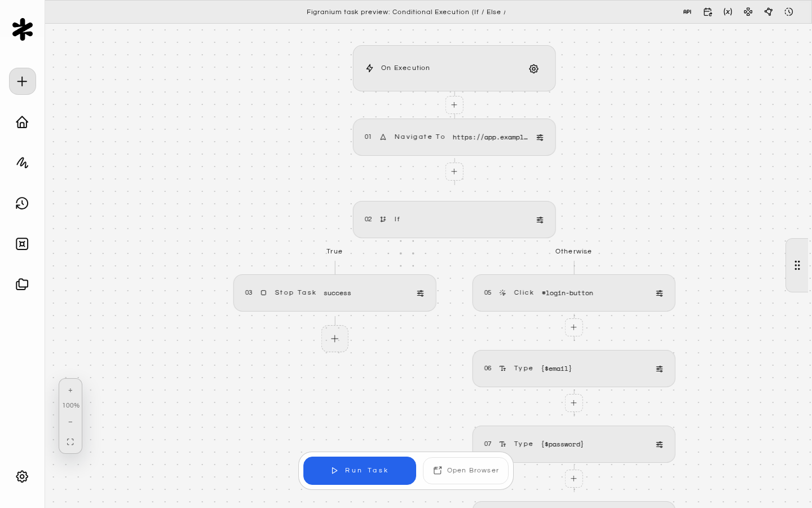812x508 pixels.
Task: Click the #login-button selector value
Action: (x=567, y=294)
